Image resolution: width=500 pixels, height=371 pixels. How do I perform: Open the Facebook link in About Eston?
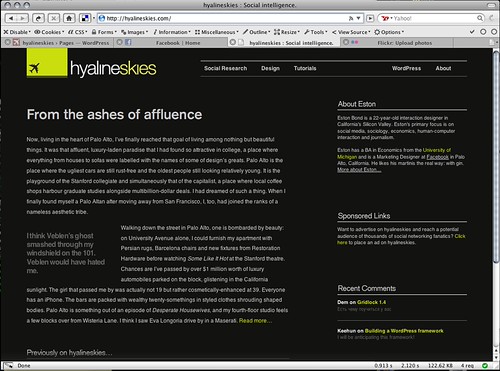(x=438, y=157)
